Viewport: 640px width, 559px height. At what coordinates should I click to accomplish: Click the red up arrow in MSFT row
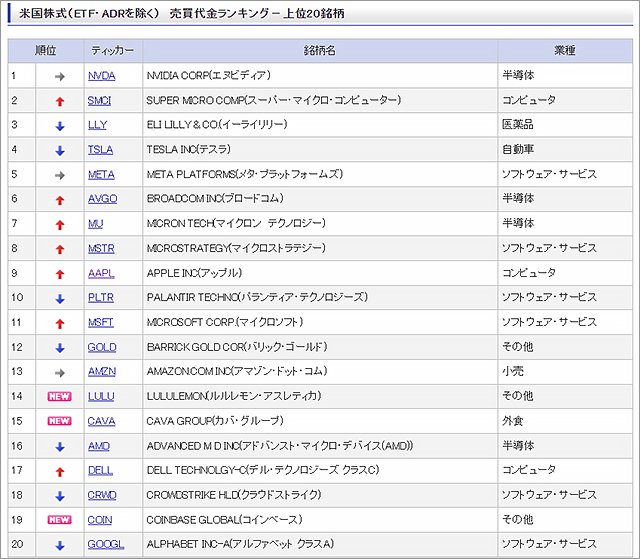coord(60,324)
